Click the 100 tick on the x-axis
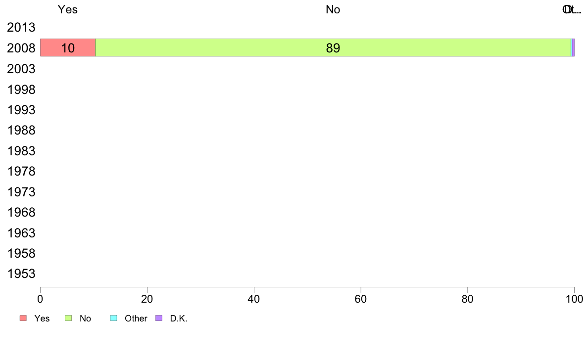588x364 pixels. click(574, 299)
